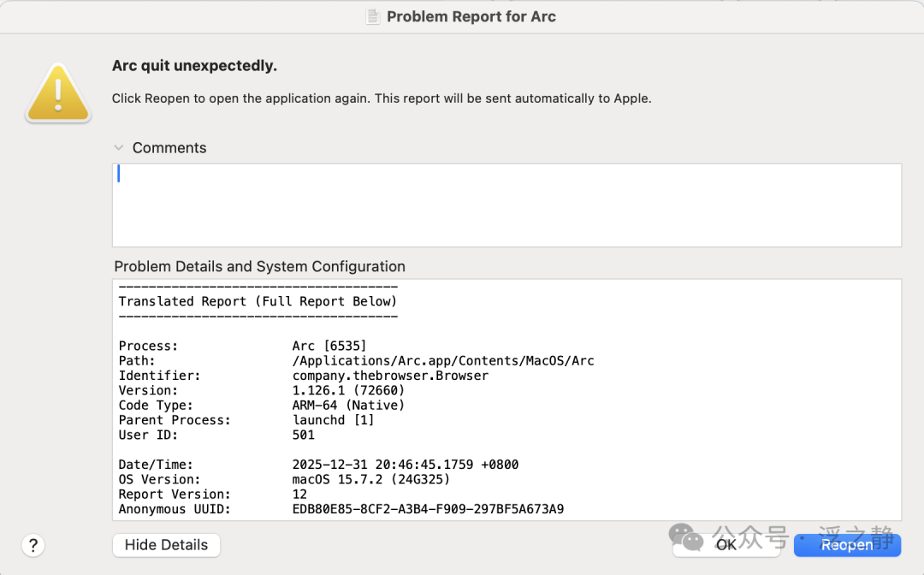The height and width of the screenshot is (575, 924).
Task: Click the "User ID:" field label
Action: coord(148,435)
